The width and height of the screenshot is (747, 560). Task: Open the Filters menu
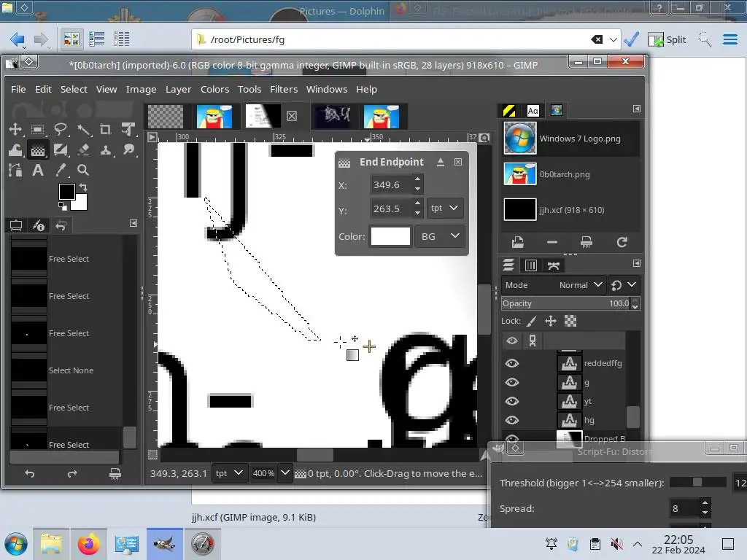click(x=284, y=89)
